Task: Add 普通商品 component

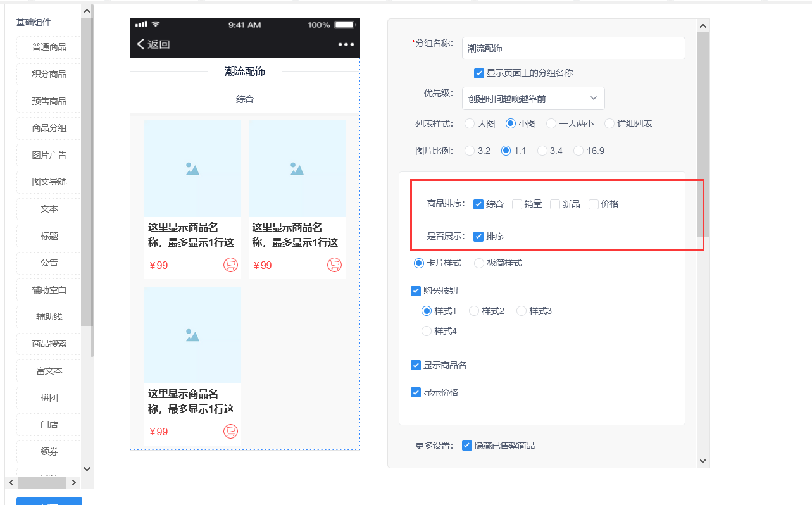Action: click(49, 47)
